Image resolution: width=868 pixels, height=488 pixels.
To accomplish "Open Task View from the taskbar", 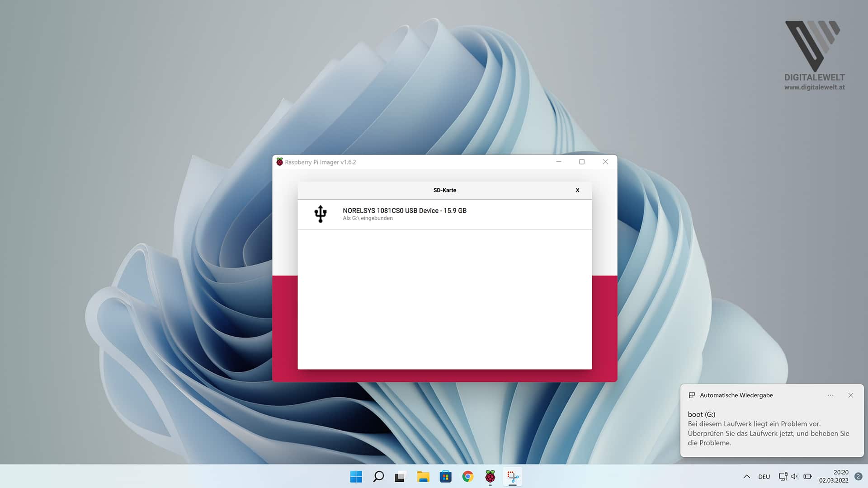I will tap(400, 477).
